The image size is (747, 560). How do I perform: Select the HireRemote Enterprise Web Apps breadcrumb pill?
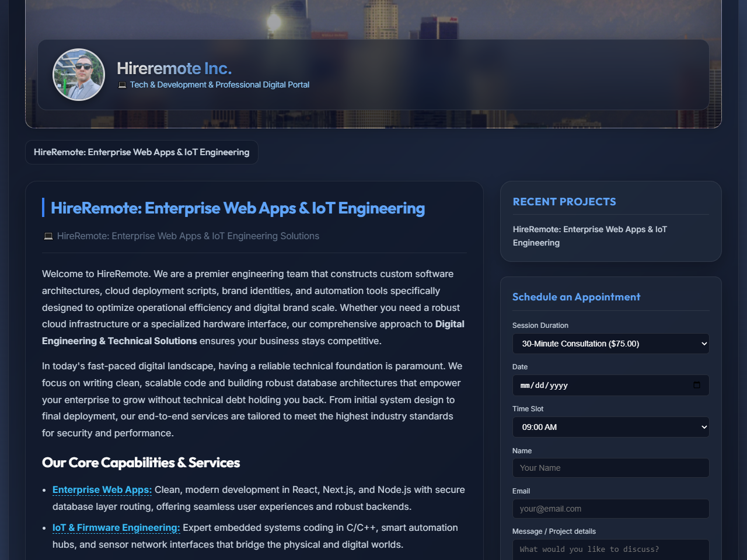point(142,152)
